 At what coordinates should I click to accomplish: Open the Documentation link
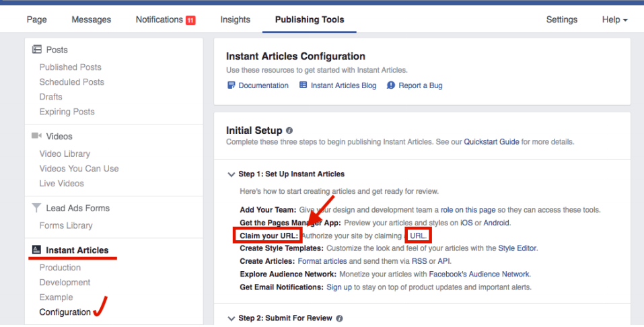(263, 85)
